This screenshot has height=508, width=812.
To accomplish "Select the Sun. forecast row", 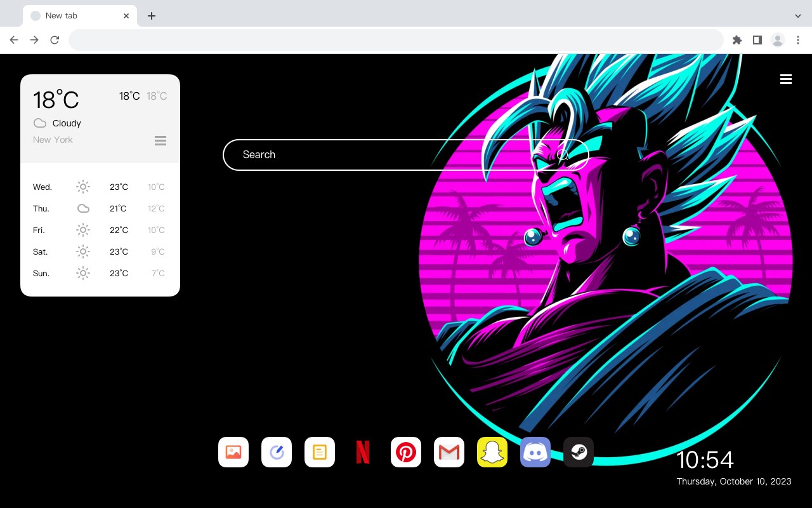I will click(100, 273).
